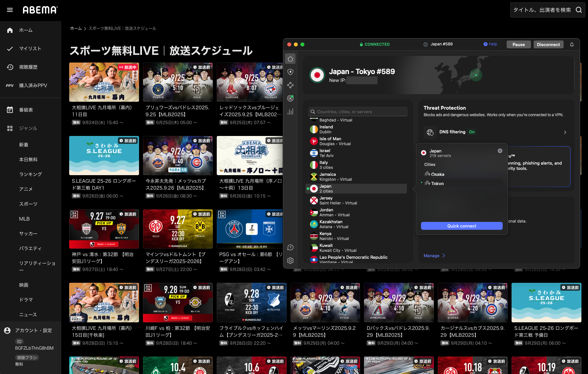This screenshot has height=374, width=588.
Task: Open メッツvsマーリンズ 9/29 thumbnail
Action: pyautogui.click(x=325, y=303)
